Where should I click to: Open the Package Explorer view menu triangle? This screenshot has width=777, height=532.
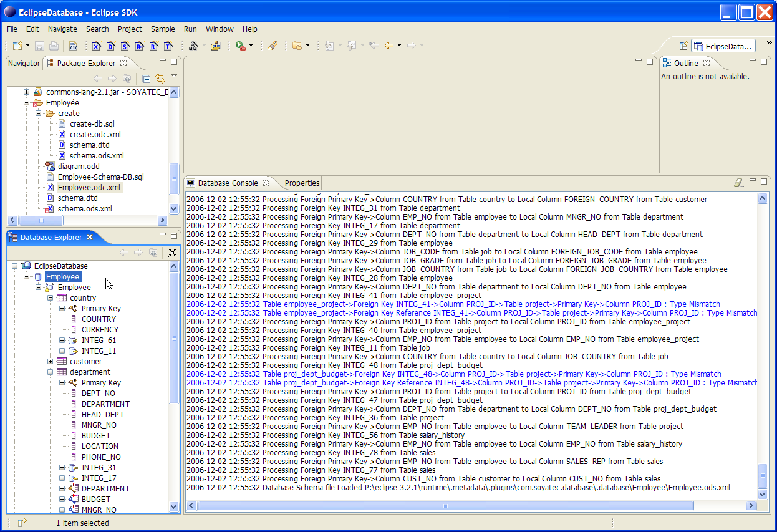(174, 76)
